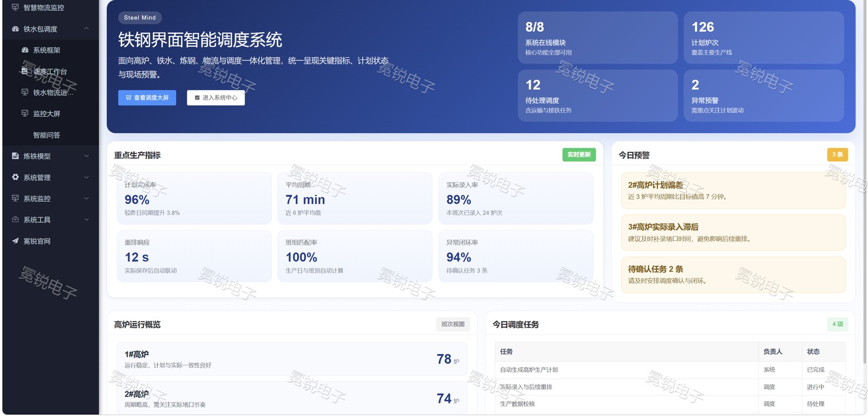Viewport: 868px width, 417px height.
Task: Click the 异常闭环率 94% card
Action: pyautogui.click(x=516, y=256)
